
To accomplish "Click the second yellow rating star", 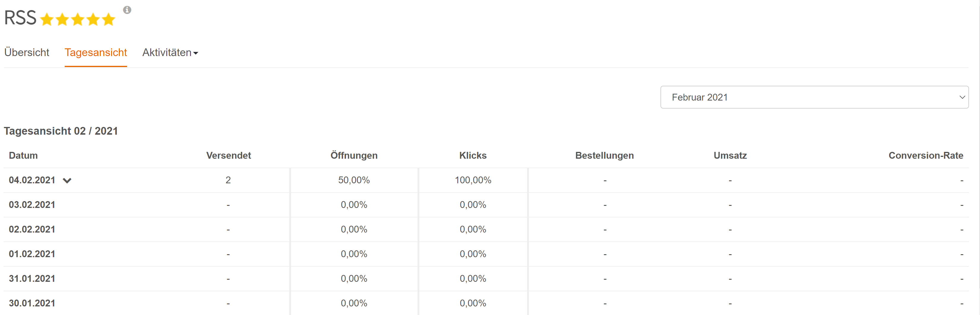I will [62, 19].
